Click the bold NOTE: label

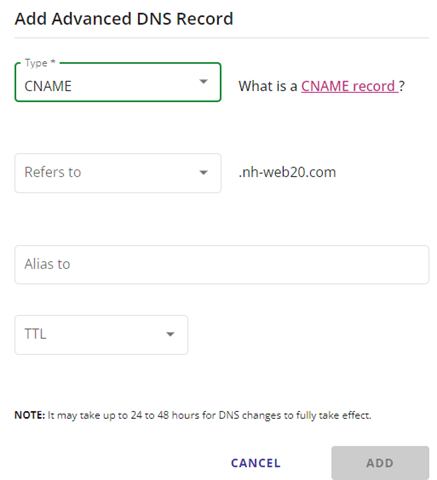30,415
